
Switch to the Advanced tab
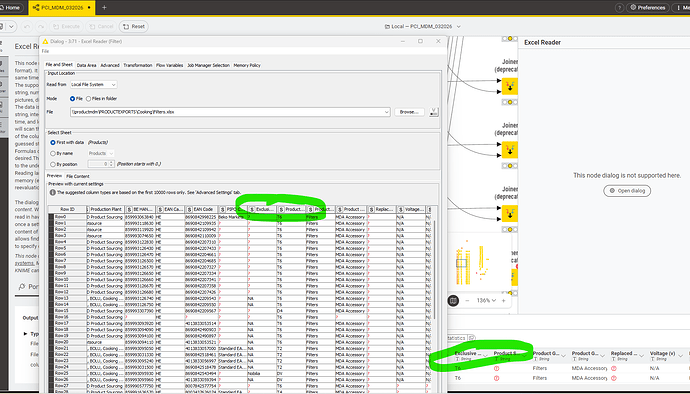[110, 65]
